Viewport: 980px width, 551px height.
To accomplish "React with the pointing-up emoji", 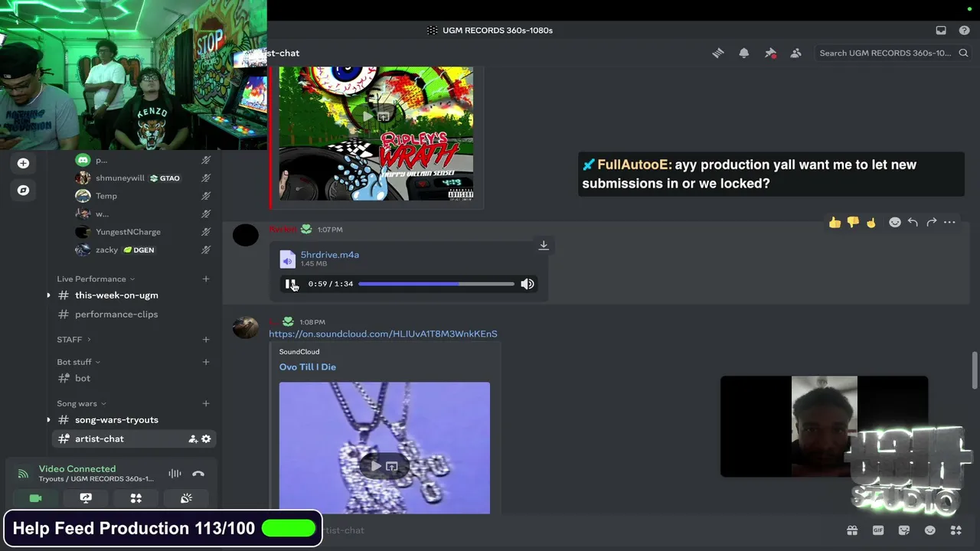I will pos(871,223).
